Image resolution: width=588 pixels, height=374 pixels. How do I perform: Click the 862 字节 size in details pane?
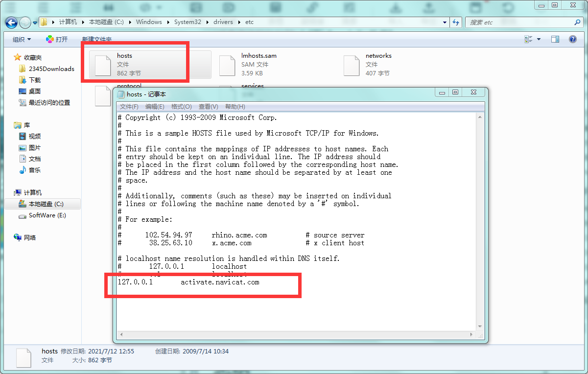coord(99,360)
